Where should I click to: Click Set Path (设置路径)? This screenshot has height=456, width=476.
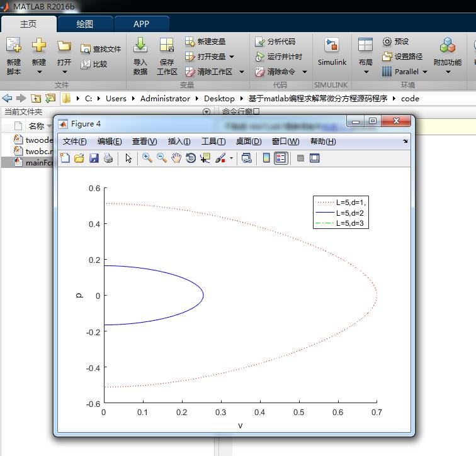tap(402, 57)
